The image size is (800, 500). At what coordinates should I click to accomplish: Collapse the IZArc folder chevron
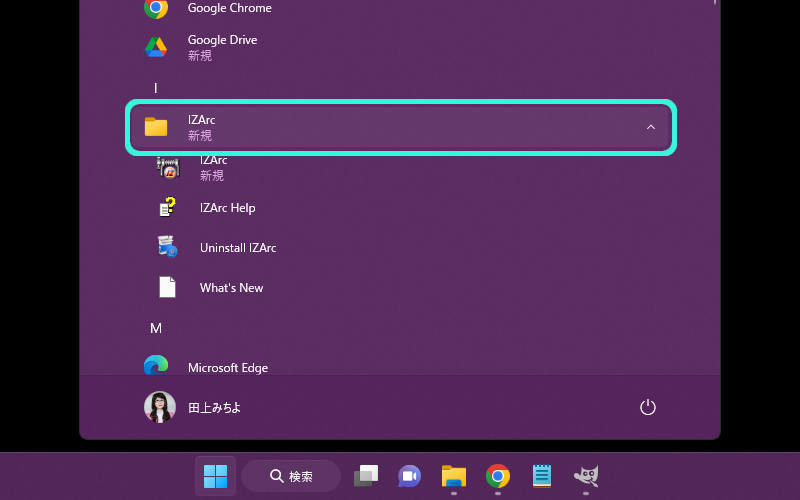point(651,127)
